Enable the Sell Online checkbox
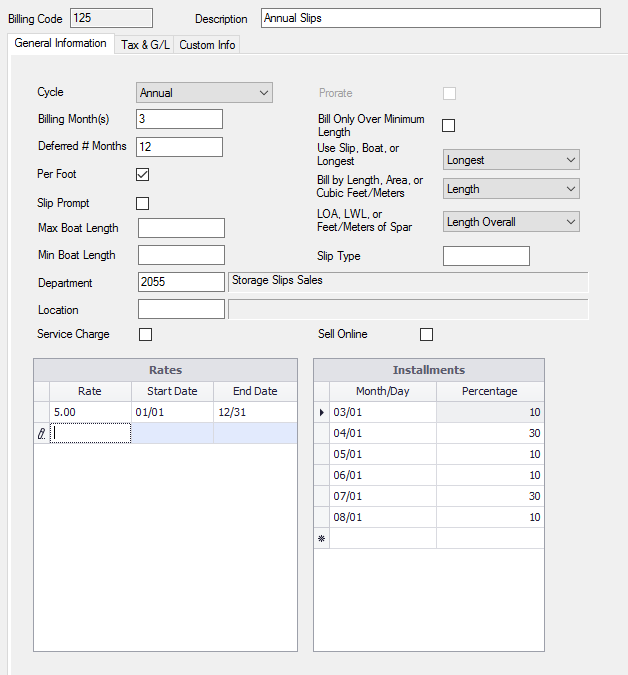The height and width of the screenshot is (675, 628). (426, 334)
